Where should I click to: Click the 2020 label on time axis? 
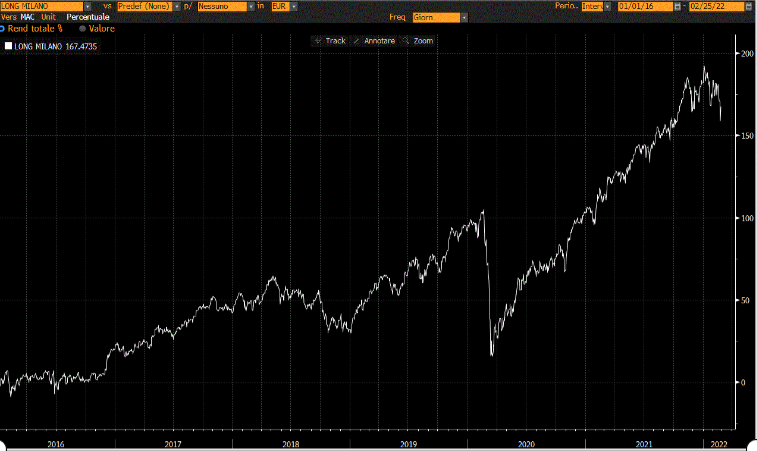click(x=527, y=442)
